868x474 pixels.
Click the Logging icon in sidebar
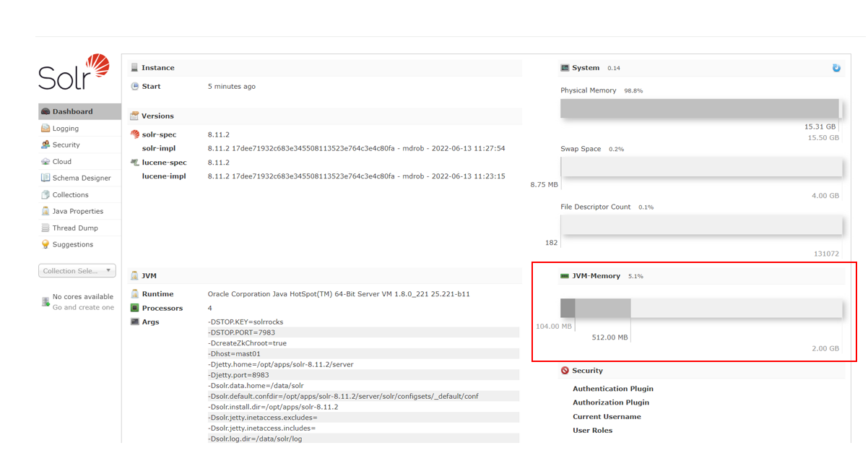tap(45, 128)
